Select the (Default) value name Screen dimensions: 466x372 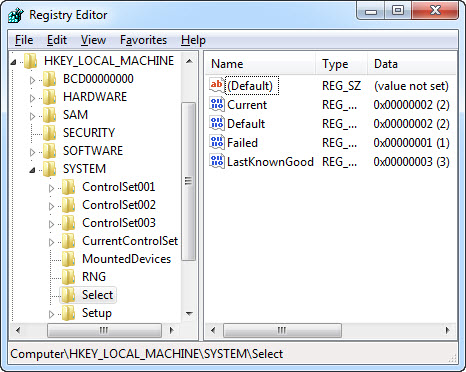(x=250, y=86)
